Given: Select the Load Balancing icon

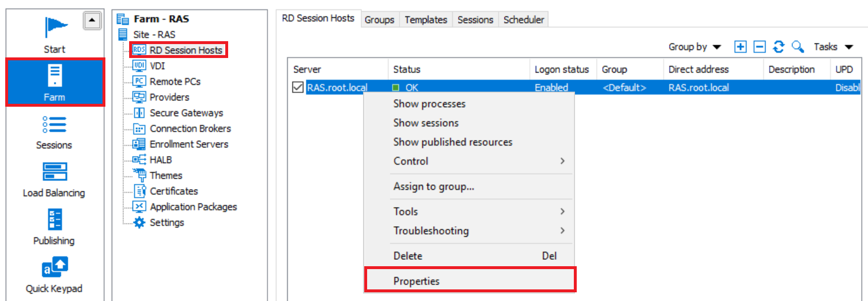Looking at the screenshot, I should (x=54, y=172).
